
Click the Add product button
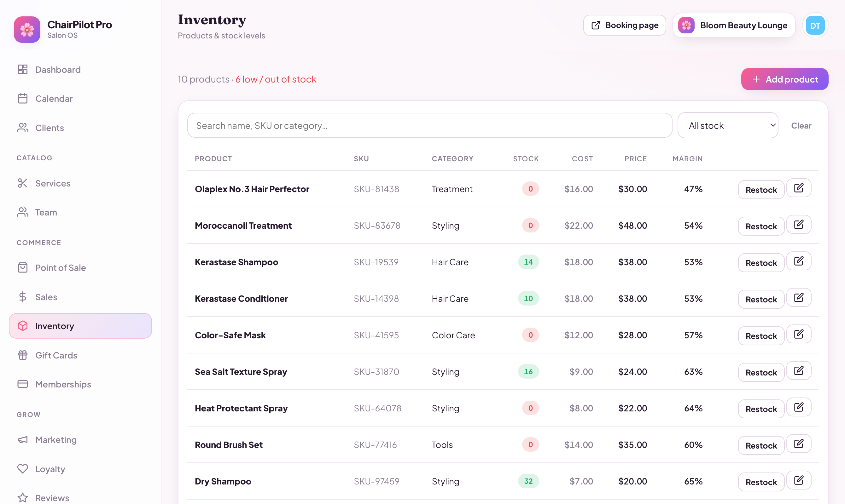click(x=784, y=79)
